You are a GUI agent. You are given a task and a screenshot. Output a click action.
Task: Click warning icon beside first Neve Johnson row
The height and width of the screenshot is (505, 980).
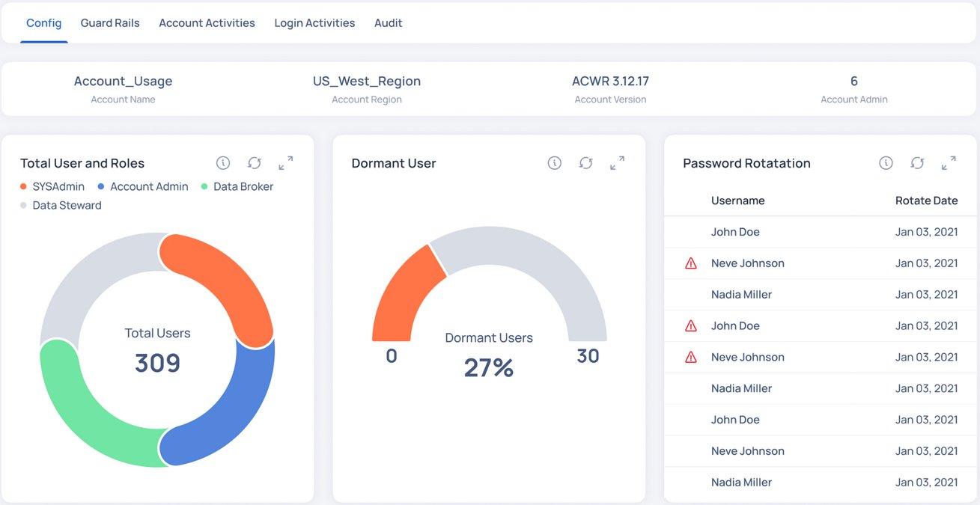click(x=691, y=263)
